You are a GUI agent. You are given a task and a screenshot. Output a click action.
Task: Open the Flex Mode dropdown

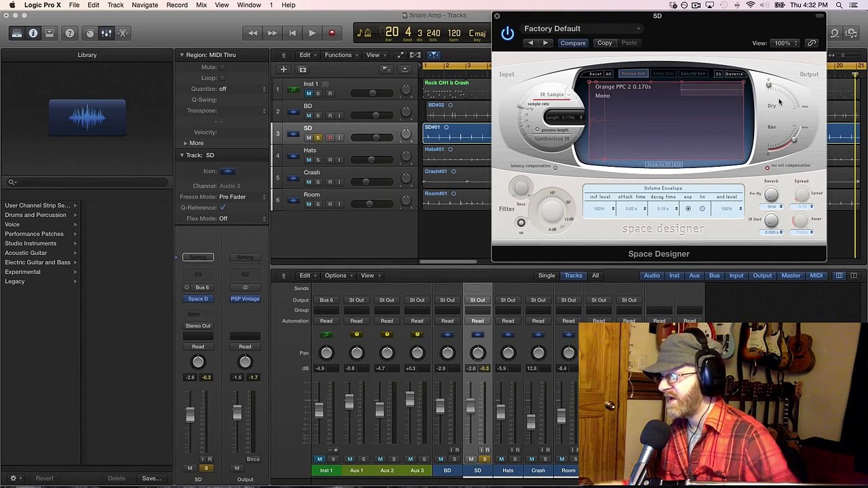click(242, 218)
